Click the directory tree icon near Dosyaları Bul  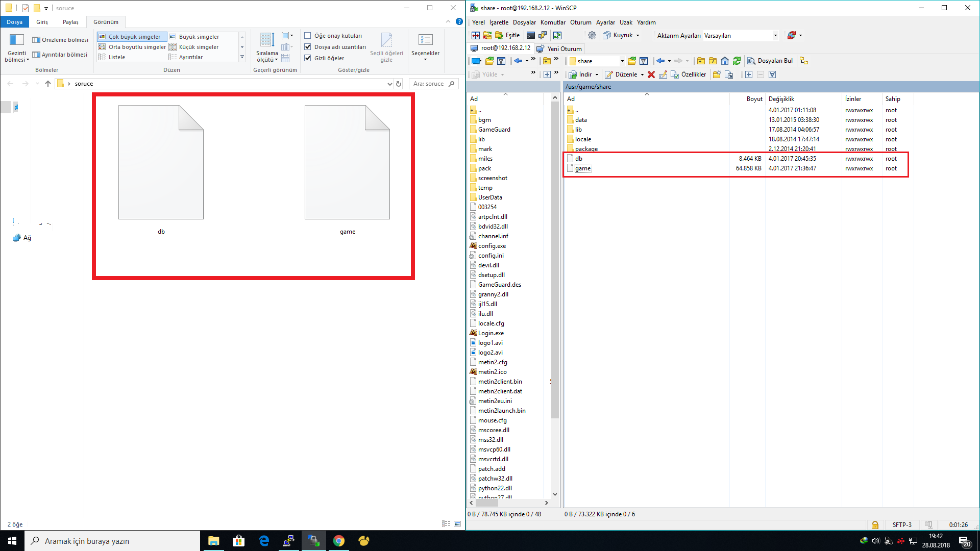(x=804, y=61)
